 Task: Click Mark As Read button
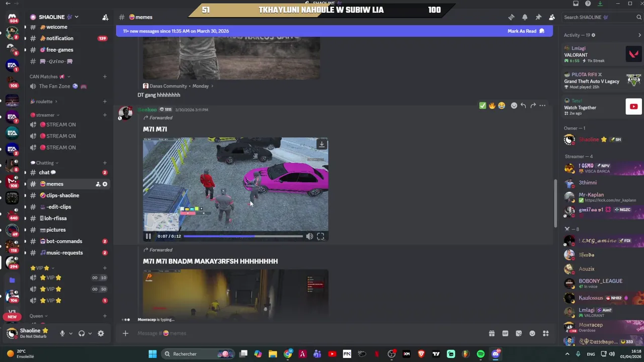coord(526,31)
